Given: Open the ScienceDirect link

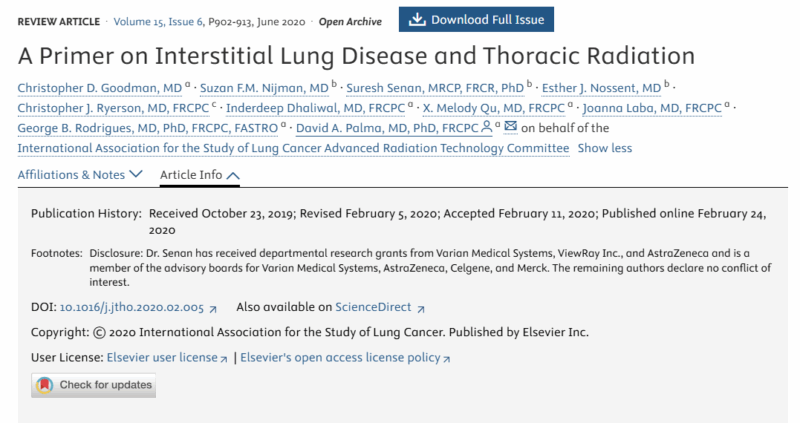Looking at the screenshot, I should click(x=373, y=307).
